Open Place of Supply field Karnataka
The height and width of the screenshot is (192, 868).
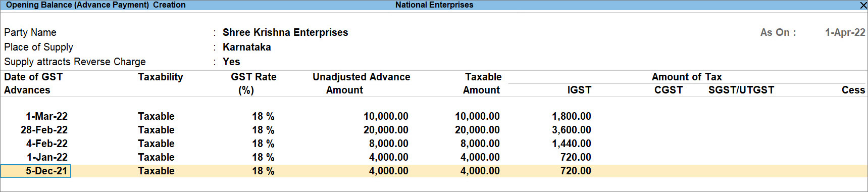246,47
